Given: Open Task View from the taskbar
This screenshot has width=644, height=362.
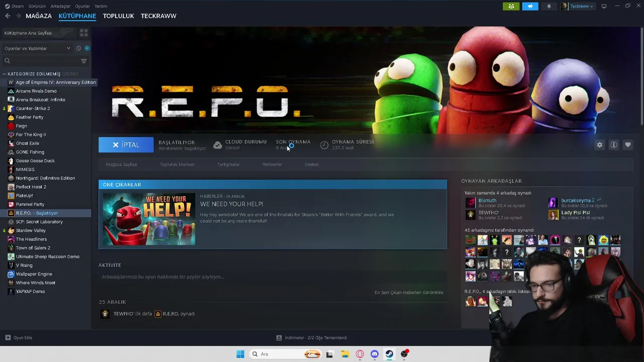Looking at the screenshot, I should pyautogui.click(x=330, y=354).
